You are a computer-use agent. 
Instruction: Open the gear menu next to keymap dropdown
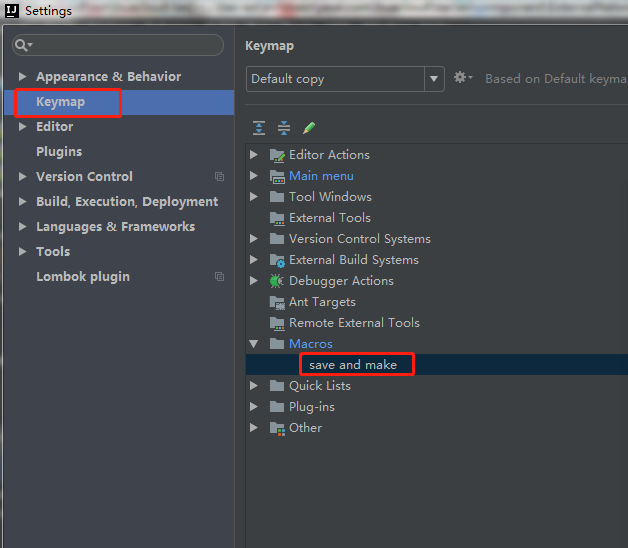coord(463,77)
